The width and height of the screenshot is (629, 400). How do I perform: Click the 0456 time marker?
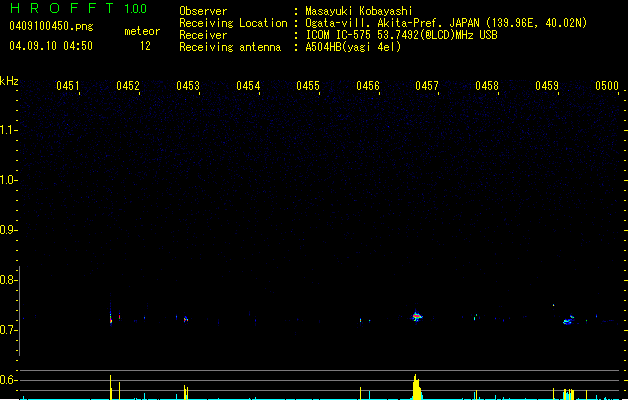coord(368,86)
